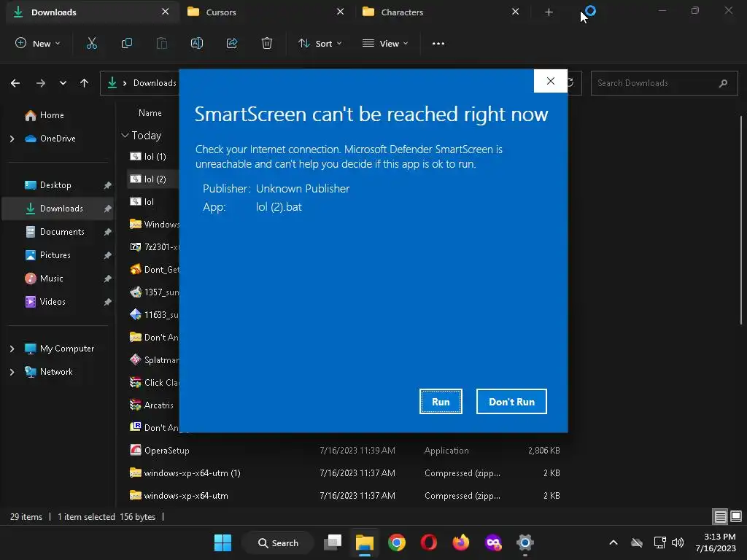Select the lol (2) file
The height and width of the screenshot is (560, 747).
point(155,179)
